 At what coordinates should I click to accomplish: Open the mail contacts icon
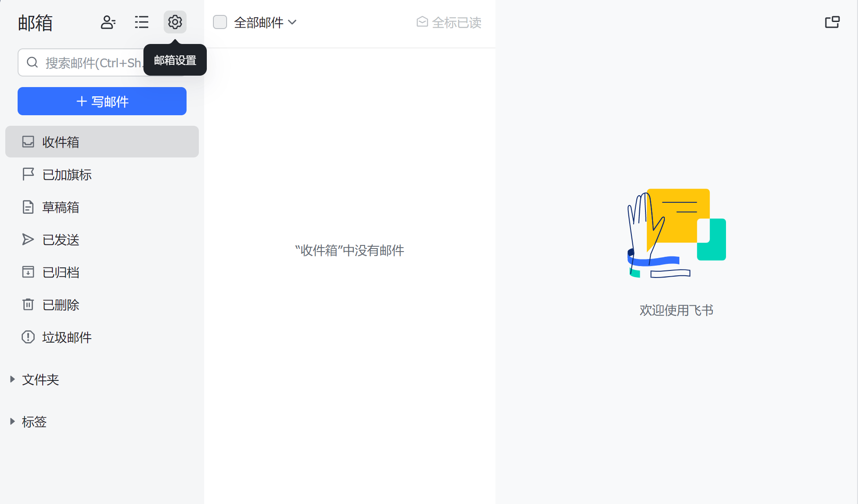click(x=108, y=22)
